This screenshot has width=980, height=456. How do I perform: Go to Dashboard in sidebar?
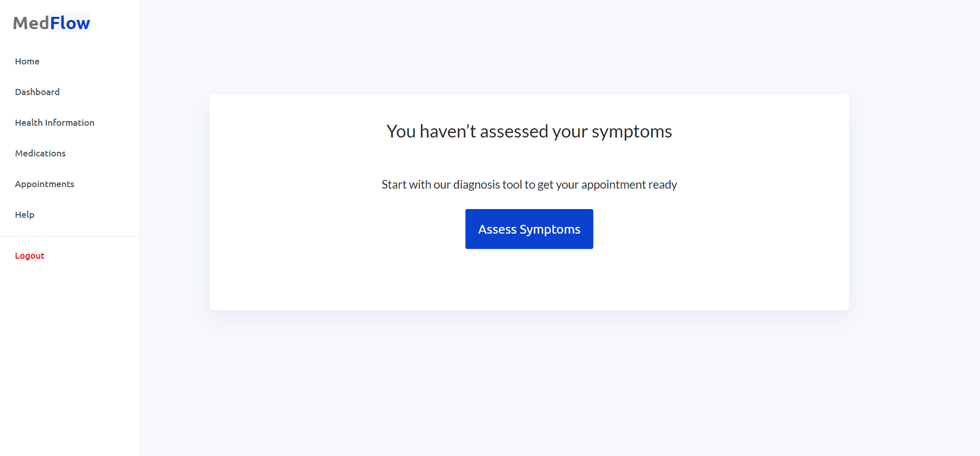[37, 92]
